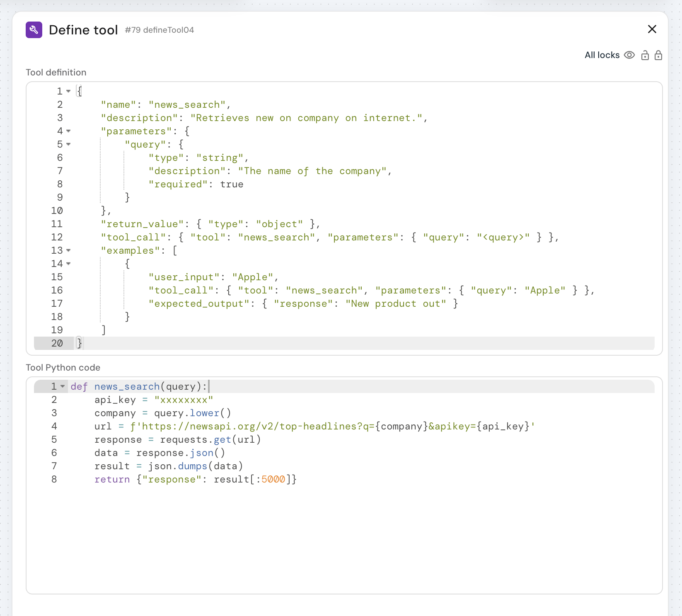Collapse the "examples" array fold arrow

coord(68,250)
